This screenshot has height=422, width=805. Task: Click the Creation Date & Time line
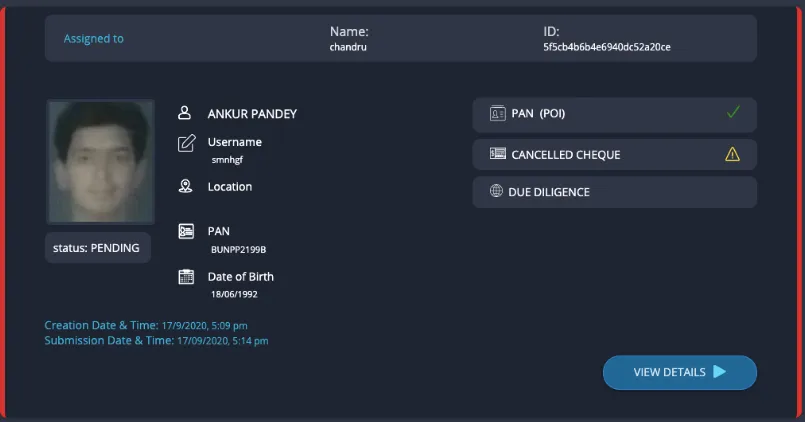coord(146,325)
